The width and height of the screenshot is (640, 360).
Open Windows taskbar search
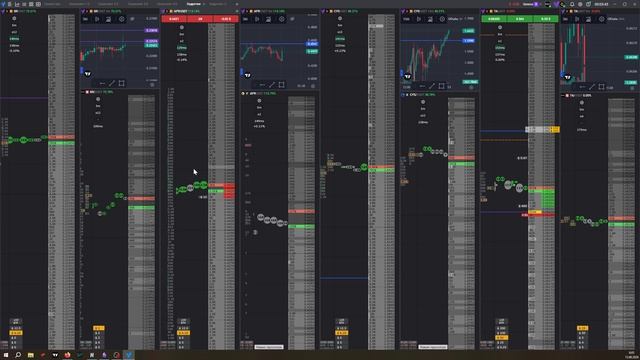click(x=18, y=355)
